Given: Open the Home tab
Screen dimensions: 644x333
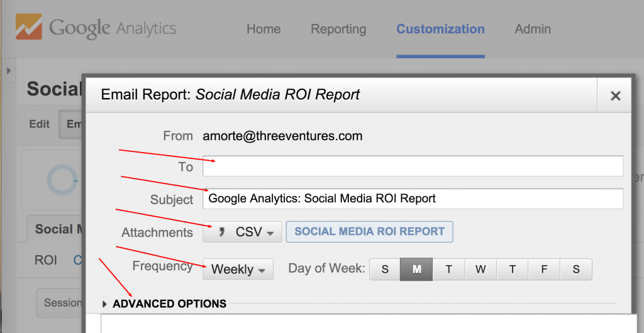Looking at the screenshot, I should click(264, 29).
